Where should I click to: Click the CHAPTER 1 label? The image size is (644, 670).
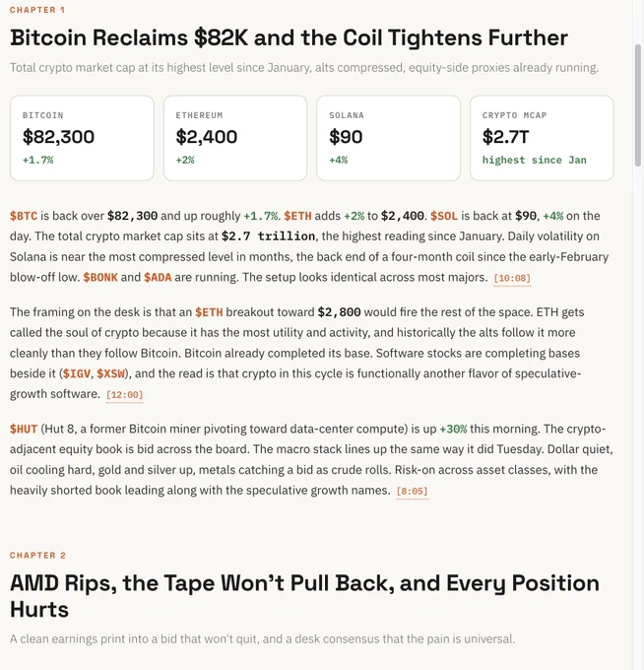click(x=37, y=10)
